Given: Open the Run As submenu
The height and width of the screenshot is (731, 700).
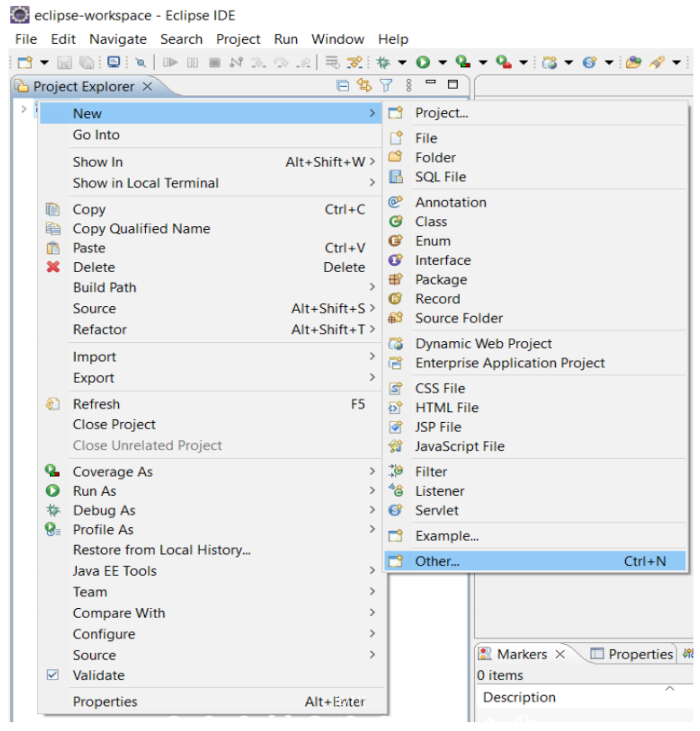Looking at the screenshot, I should pyautogui.click(x=210, y=491).
